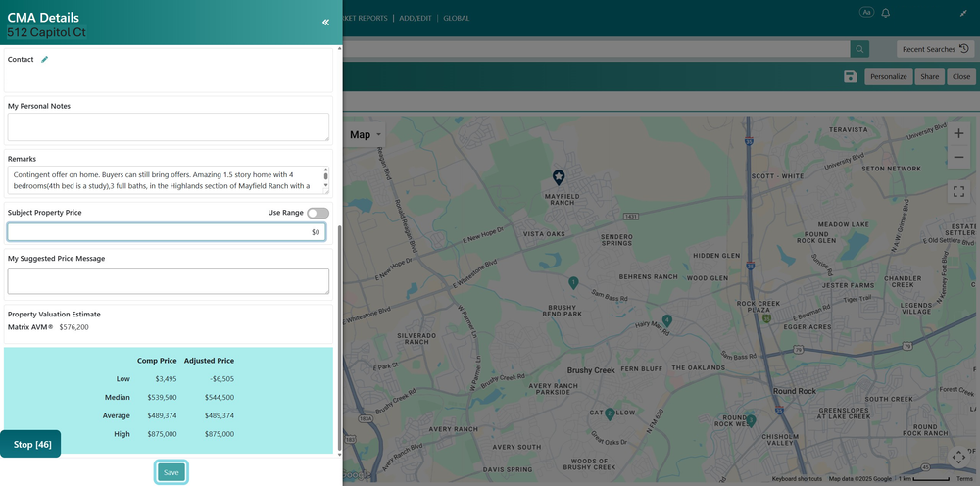
Task: Open map camera controls icon
Action: click(958, 458)
